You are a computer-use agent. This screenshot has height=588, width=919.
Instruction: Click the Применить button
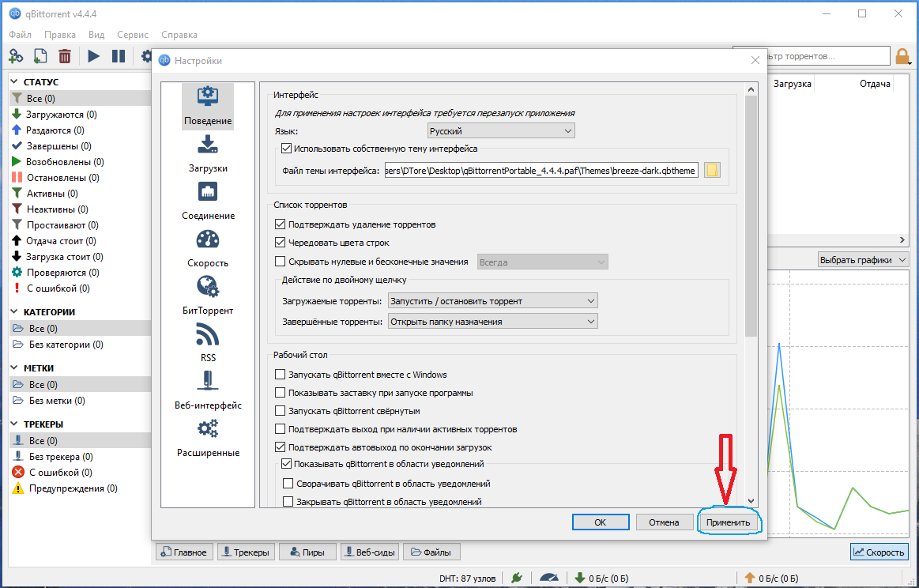coord(728,522)
